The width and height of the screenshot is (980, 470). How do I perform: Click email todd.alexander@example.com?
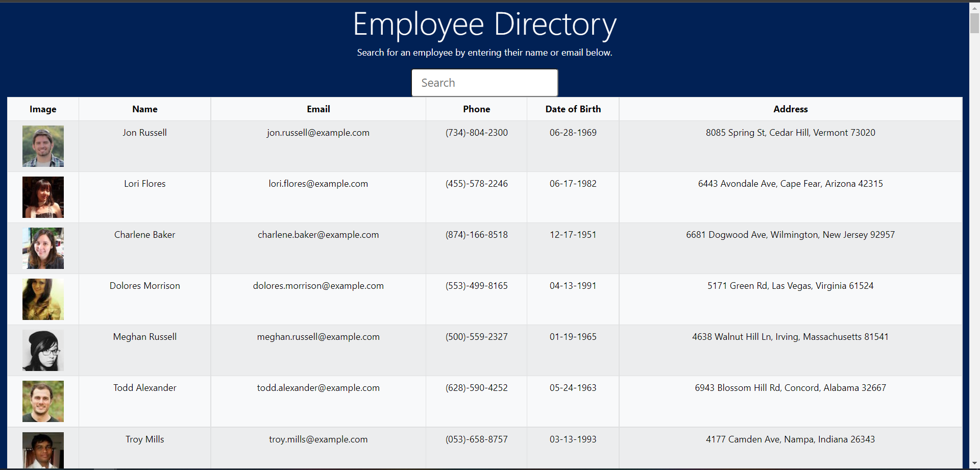318,388
